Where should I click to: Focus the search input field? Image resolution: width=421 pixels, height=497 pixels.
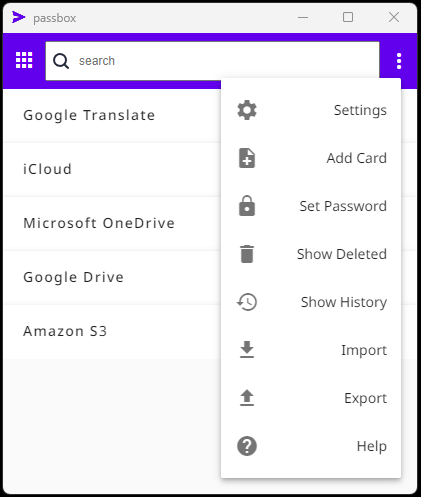(213, 61)
